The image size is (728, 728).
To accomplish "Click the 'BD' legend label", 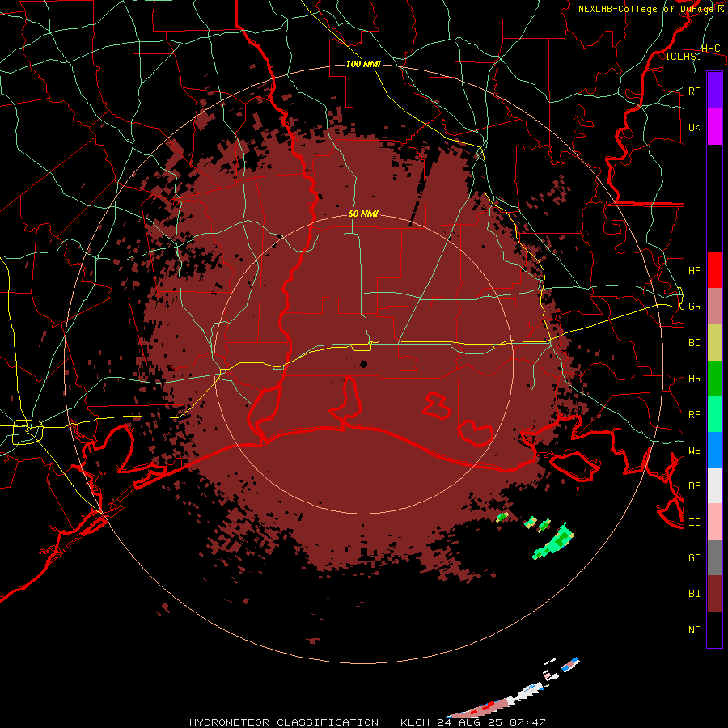I will [x=694, y=343].
